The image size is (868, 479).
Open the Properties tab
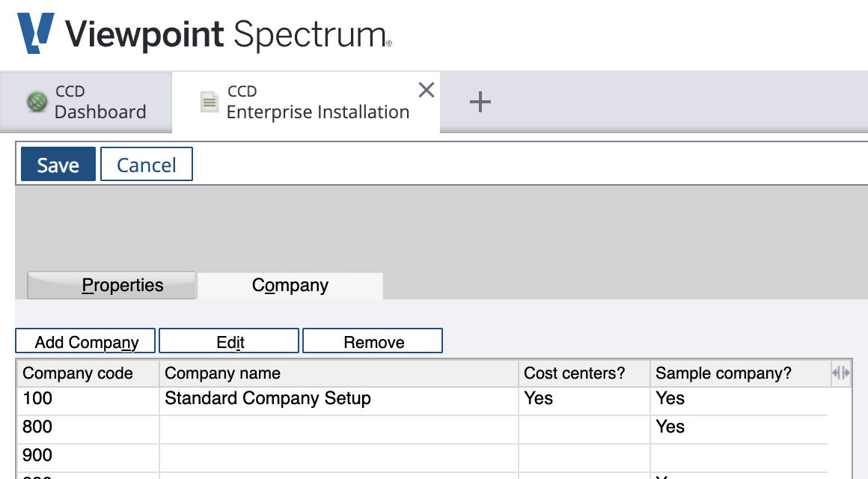coord(111,285)
